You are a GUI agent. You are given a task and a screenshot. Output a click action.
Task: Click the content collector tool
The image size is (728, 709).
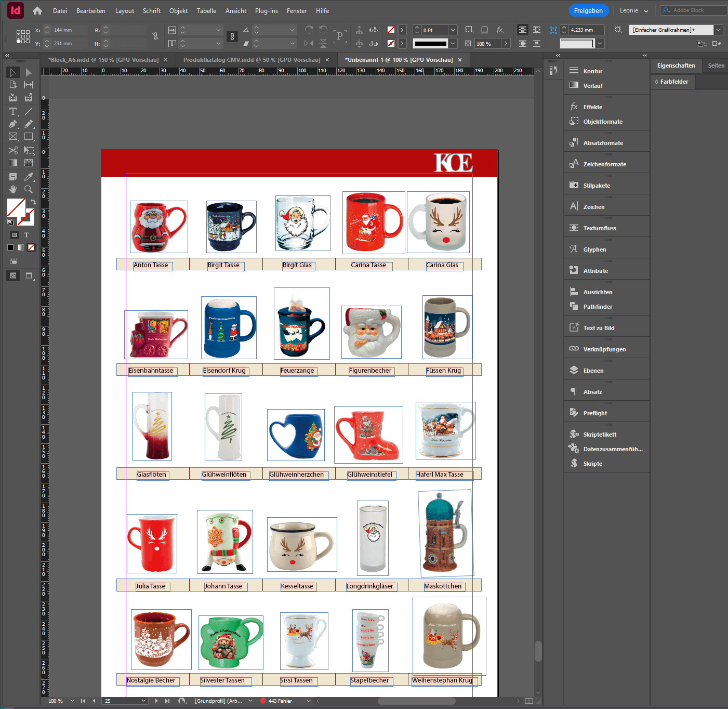[13, 97]
